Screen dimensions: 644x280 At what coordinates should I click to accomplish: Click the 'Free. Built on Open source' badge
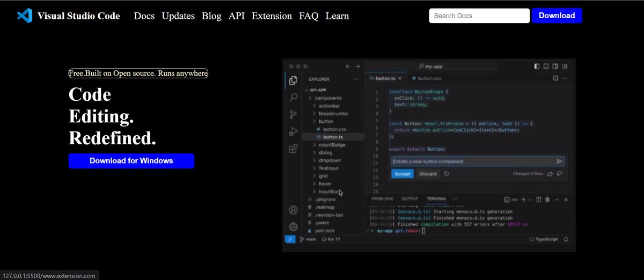[138, 73]
